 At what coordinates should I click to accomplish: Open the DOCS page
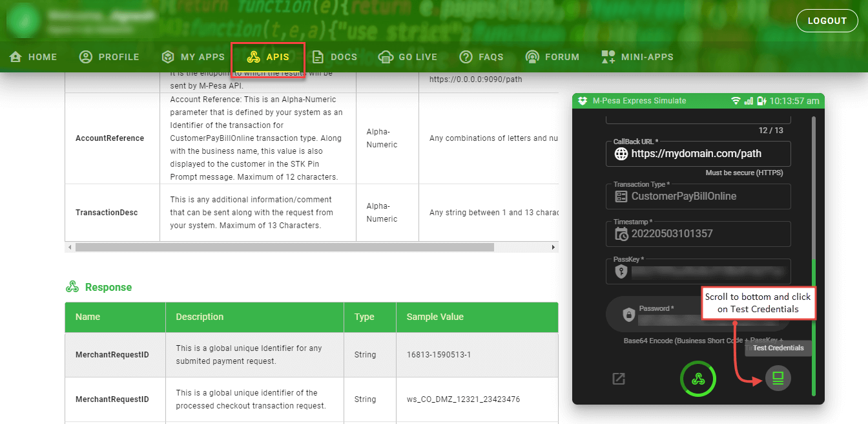[x=334, y=57]
